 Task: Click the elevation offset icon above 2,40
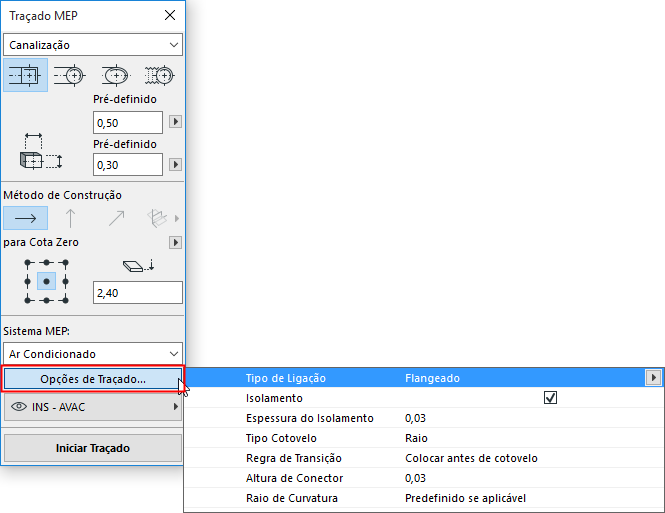[138, 266]
